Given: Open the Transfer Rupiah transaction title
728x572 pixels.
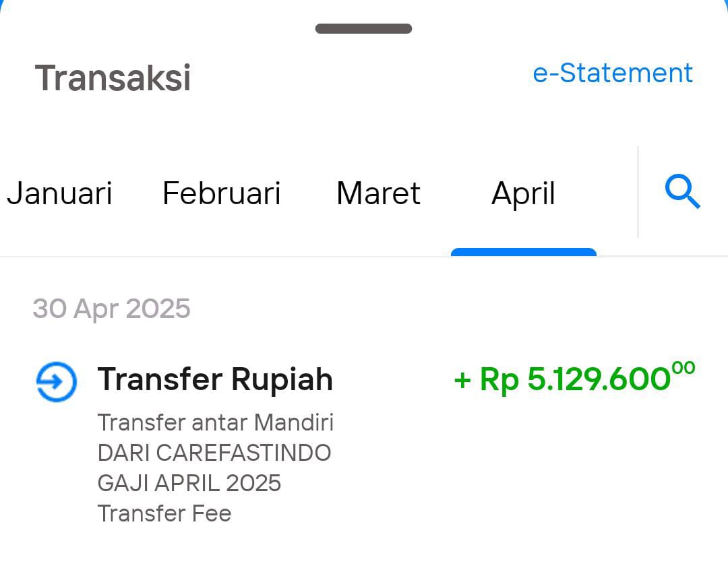Looking at the screenshot, I should tap(215, 379).
